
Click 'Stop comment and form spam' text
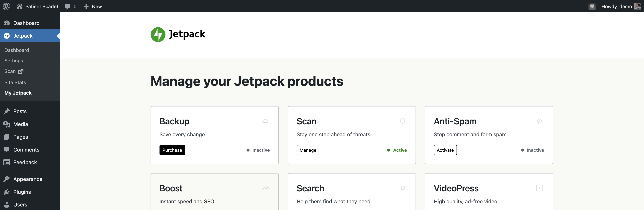pos(470,135)
